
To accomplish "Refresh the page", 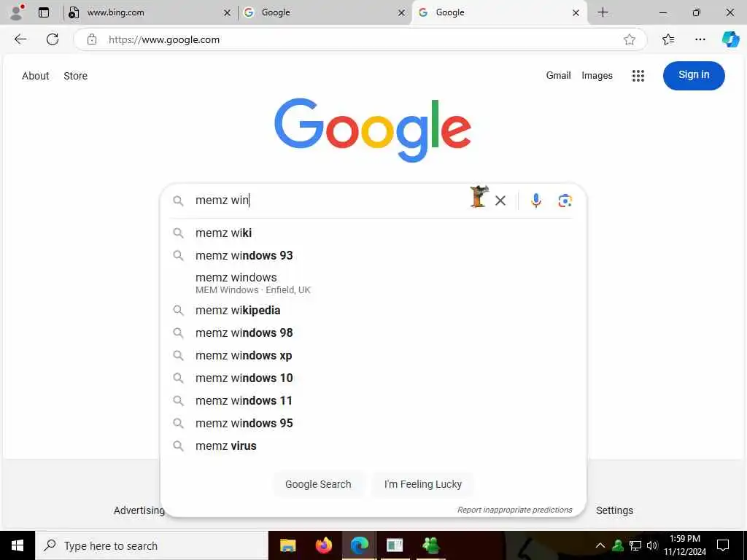I will tap(53, 39).
